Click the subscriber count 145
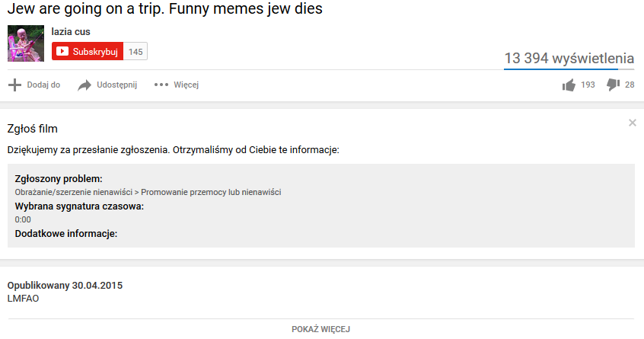The width and height of the screenshot is (644, 339). point(135,52)
